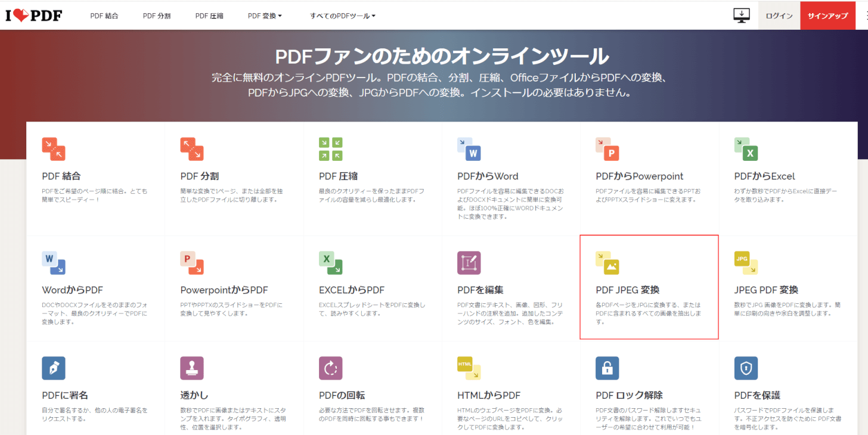This screenshot has height=435, width=868.
Task: Open the HTMLからPDF tool icon
Action: tap(469, 368)
